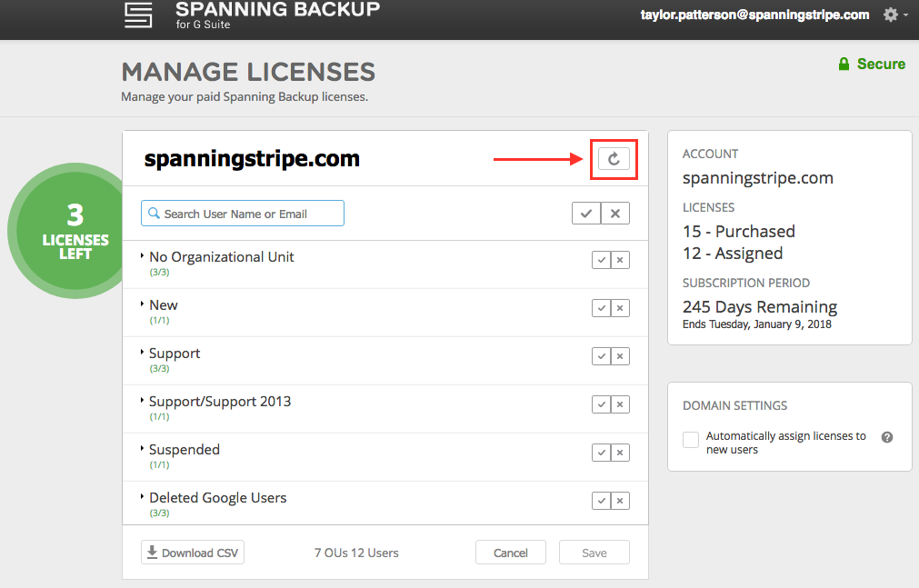
Task: Expand the No Organizational Unit row
Action: pyautogui.click(x=142, y=255)
